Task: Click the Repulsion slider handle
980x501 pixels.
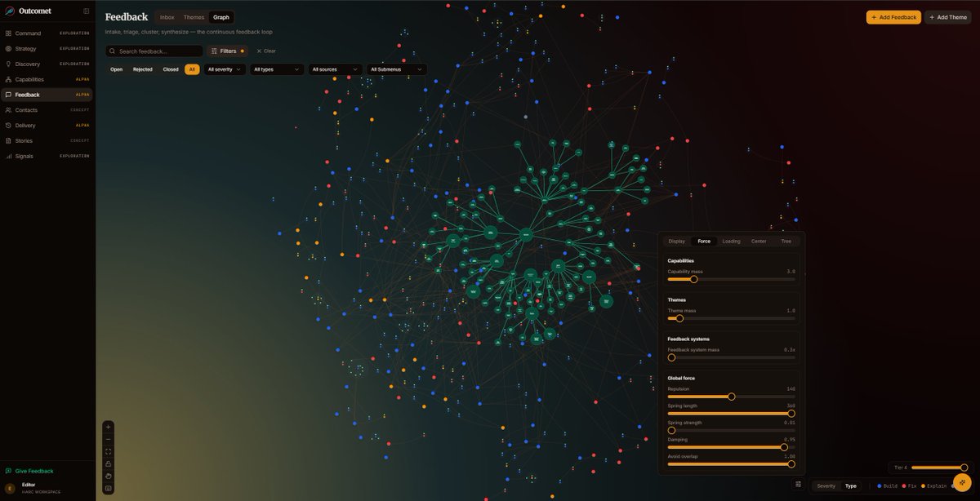Action: coord(732,397)
